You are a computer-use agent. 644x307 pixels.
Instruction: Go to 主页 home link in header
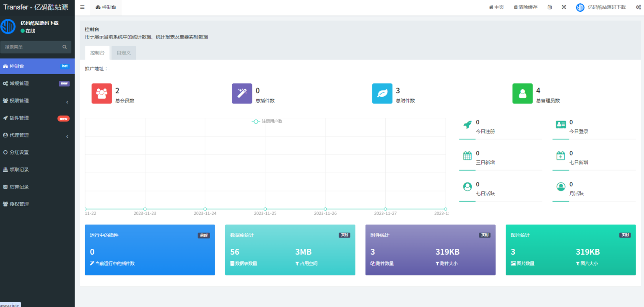coord(496,7)
